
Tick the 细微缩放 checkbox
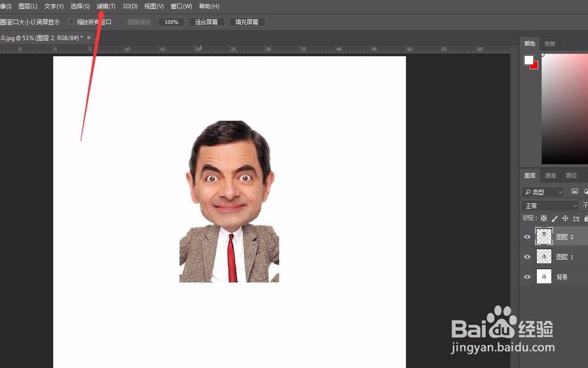(122, 22)
